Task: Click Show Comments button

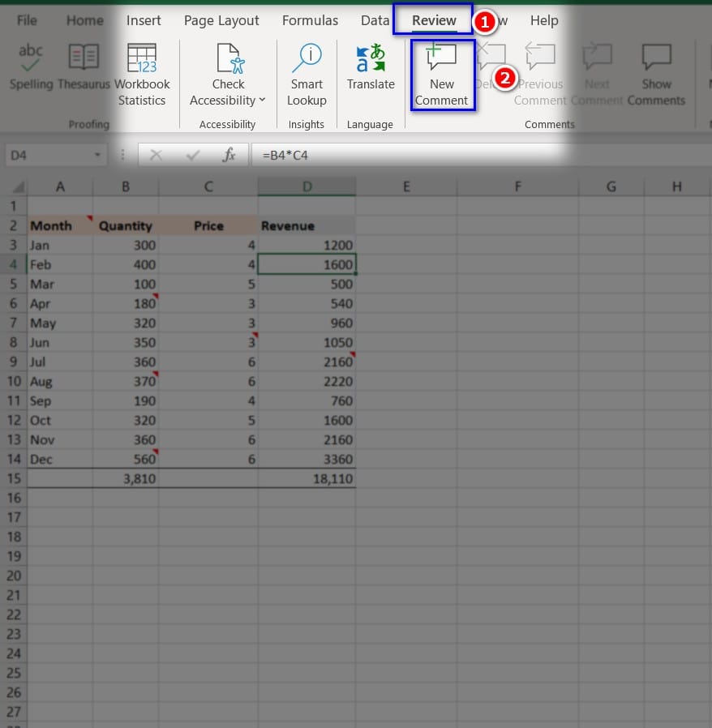Action: pyautogui.click(x=656, y=75)
